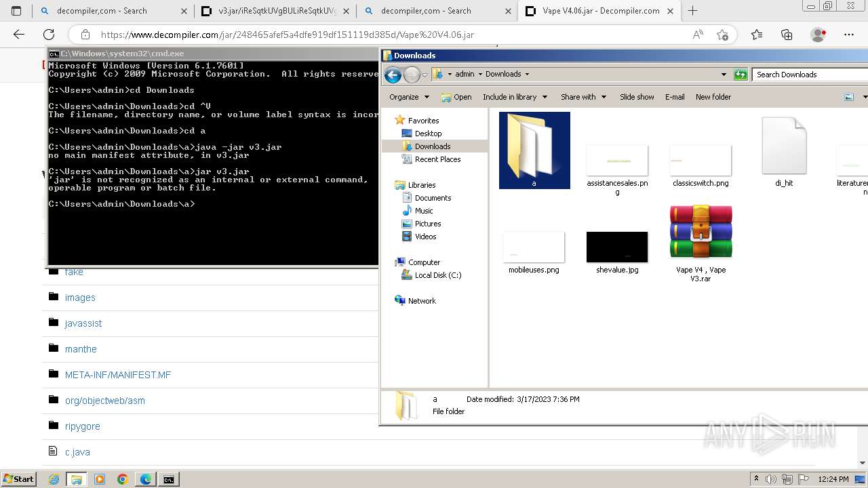Expand the Downloads breadcrumb arrow
The width and height of the screenshot is (868, 488).
point(527,75)
